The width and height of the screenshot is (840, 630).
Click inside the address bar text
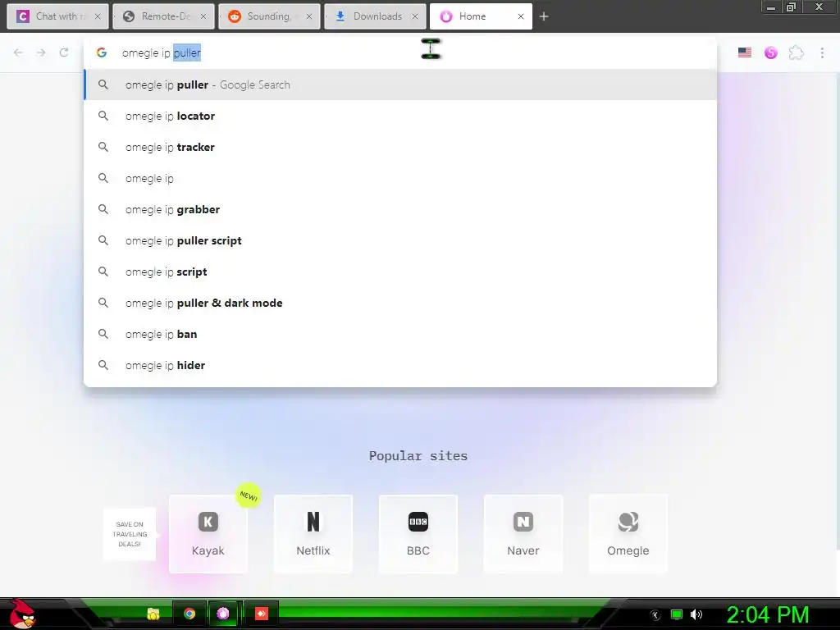162,52
